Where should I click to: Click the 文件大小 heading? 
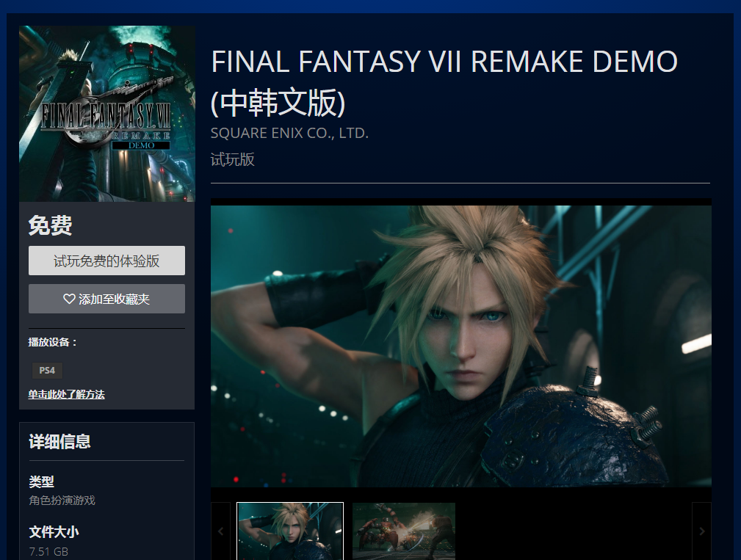point(54,532)
